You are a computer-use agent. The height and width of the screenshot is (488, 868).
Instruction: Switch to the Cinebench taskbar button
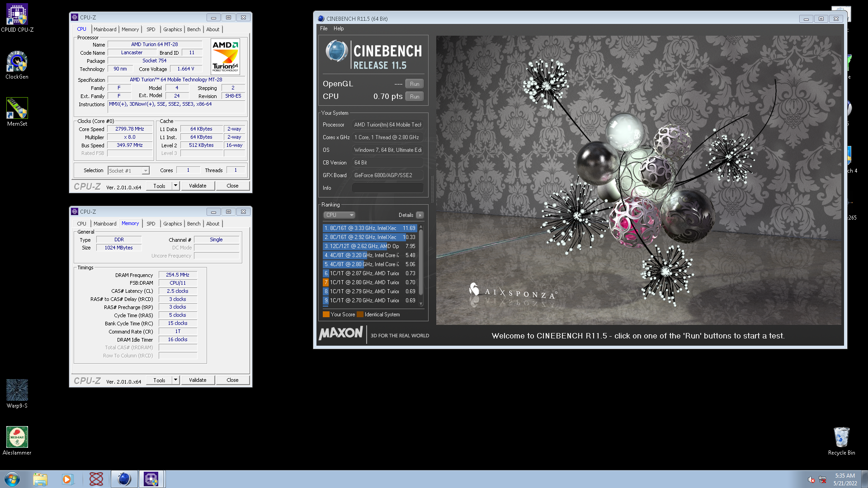[x=124, y=479]
